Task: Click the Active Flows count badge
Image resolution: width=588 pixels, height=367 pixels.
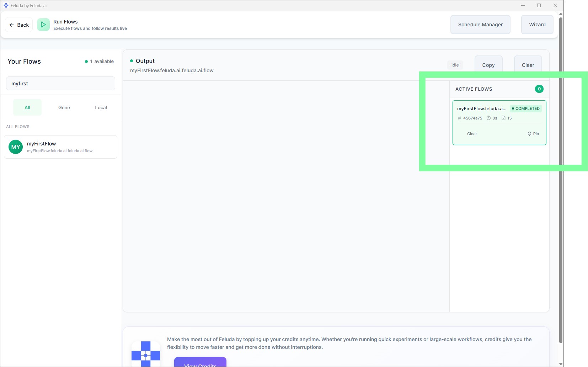Action: (x=539, y=89)
